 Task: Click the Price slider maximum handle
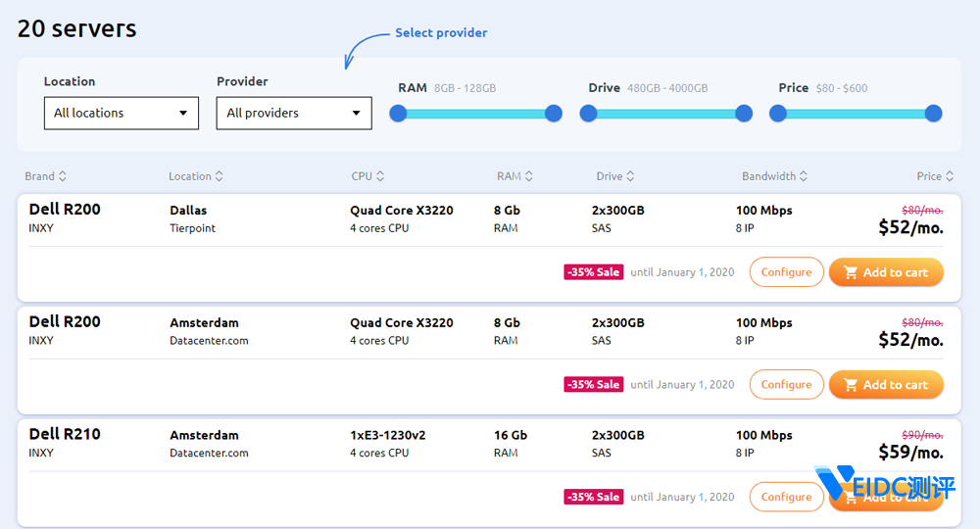933,114
